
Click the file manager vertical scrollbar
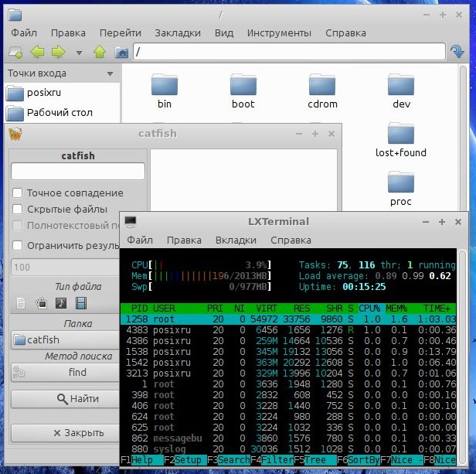point(463,138)
